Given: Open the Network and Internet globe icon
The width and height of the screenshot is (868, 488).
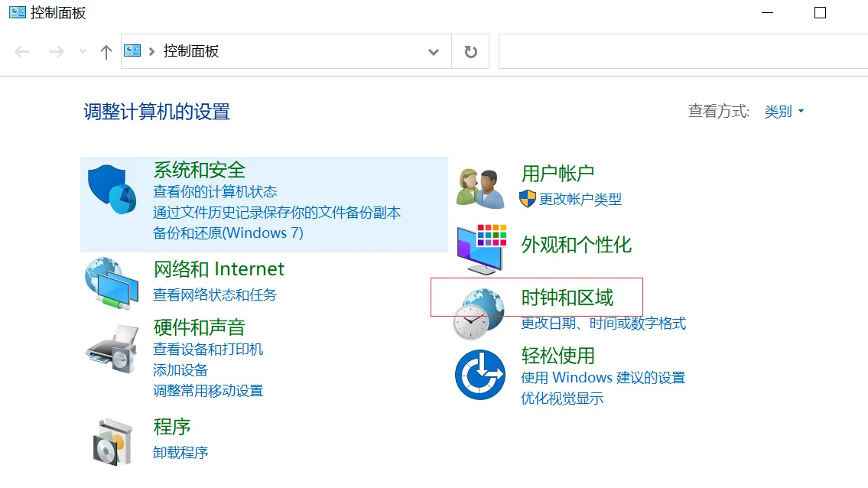Looking at the screenshot, I should click(112, 283).
